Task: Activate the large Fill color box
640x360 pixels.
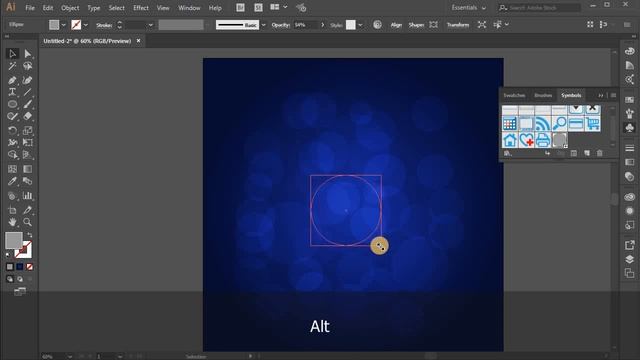Action: [x=13, y=240]
